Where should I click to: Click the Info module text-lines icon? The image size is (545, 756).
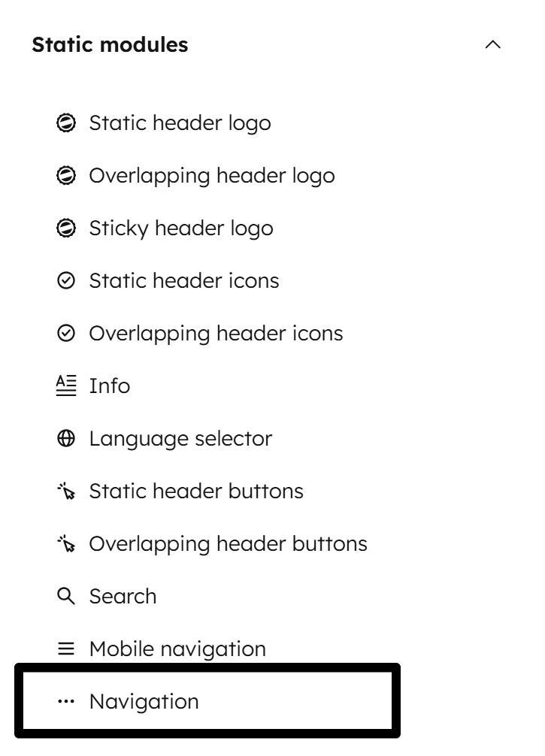point(67,386)
